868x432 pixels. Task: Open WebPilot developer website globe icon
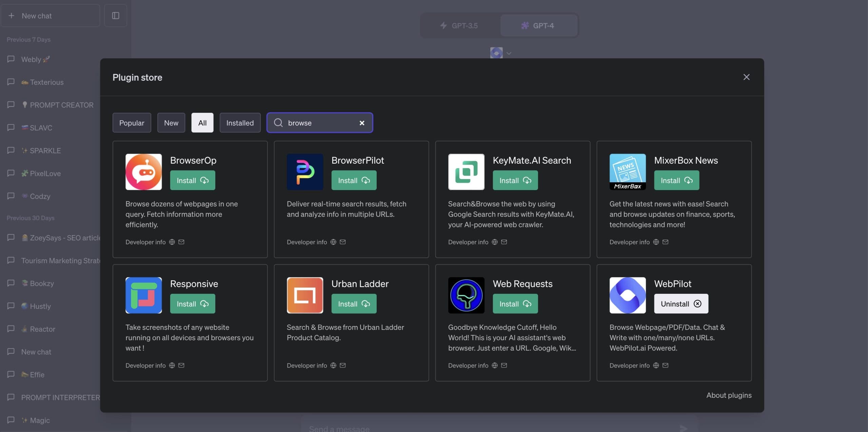click(x=656, y=365)
